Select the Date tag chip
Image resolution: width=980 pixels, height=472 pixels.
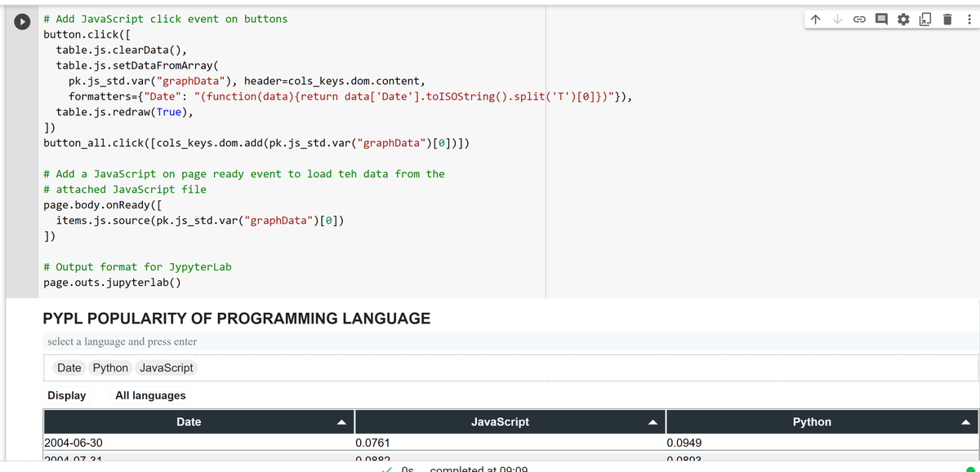pos(69,367)
